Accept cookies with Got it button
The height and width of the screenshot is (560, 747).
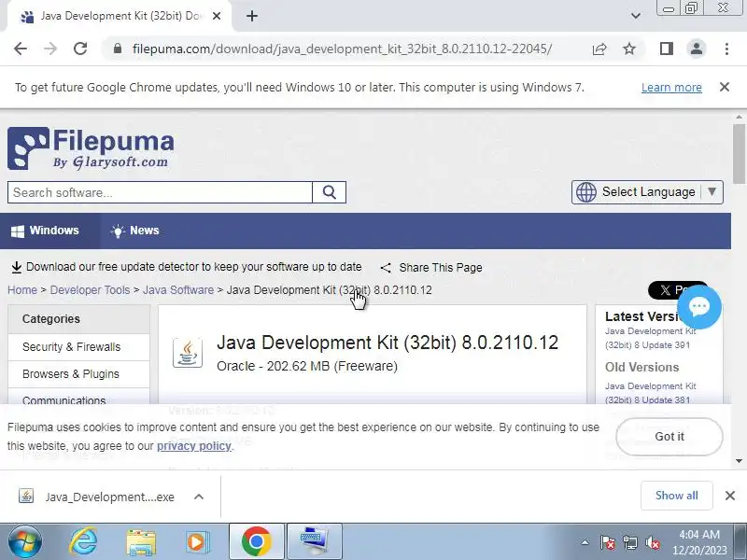click(x=669, y=437)
